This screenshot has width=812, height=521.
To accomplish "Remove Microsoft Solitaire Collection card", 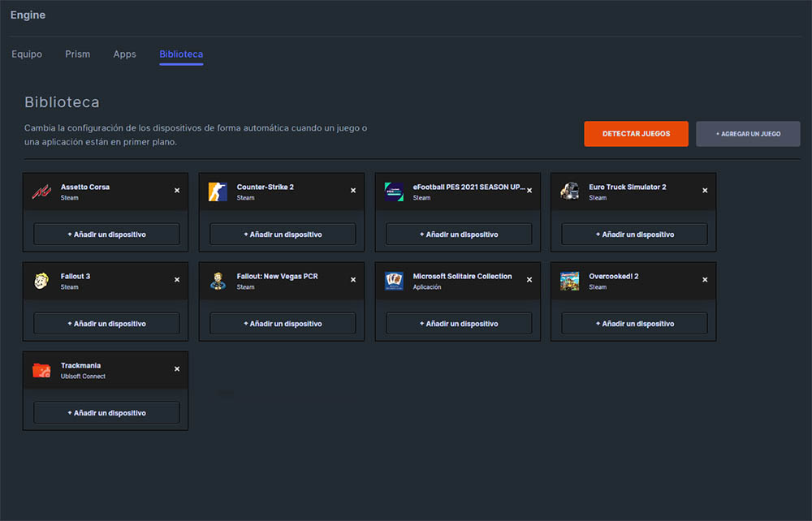I will pyautogui.click(x=529, y=280).
